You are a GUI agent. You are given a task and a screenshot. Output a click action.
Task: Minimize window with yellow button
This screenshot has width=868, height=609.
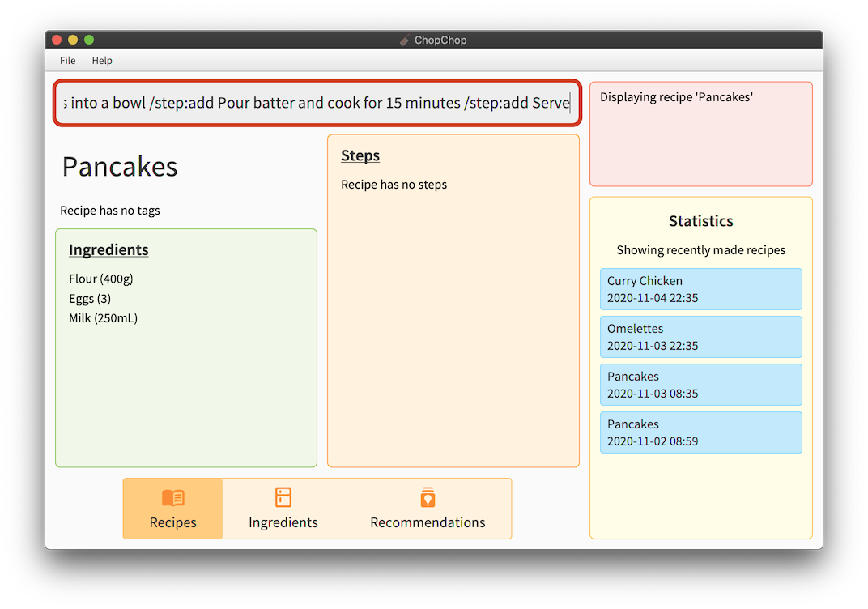pyautogui.click(x=73, y=40)
